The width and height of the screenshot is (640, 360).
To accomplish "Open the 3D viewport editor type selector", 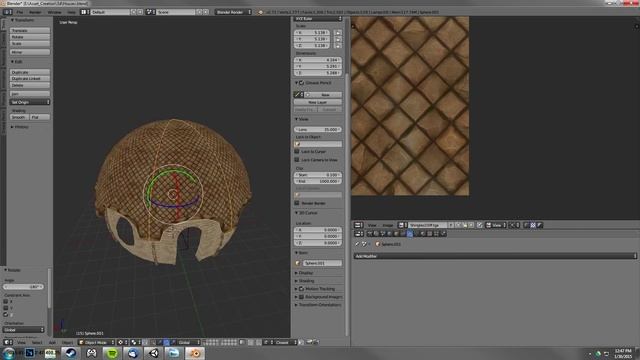I will coord(8,342).
